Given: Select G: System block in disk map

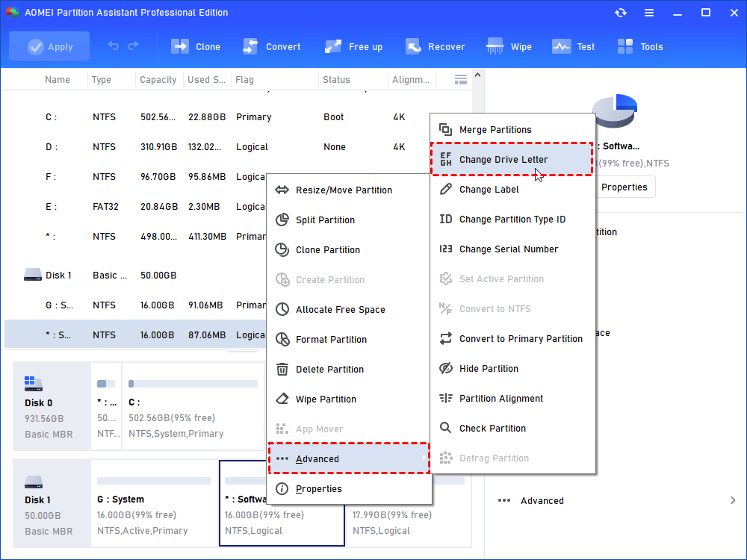Looking at the screenshot, I should click(x=154, y=503).
